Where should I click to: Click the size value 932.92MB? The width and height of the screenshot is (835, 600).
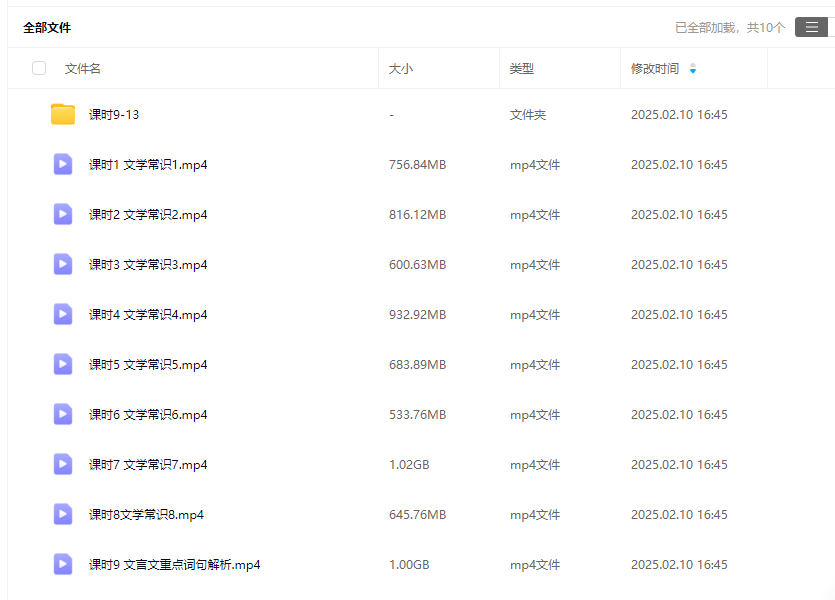pyautogui.click(x=418, y=315)
